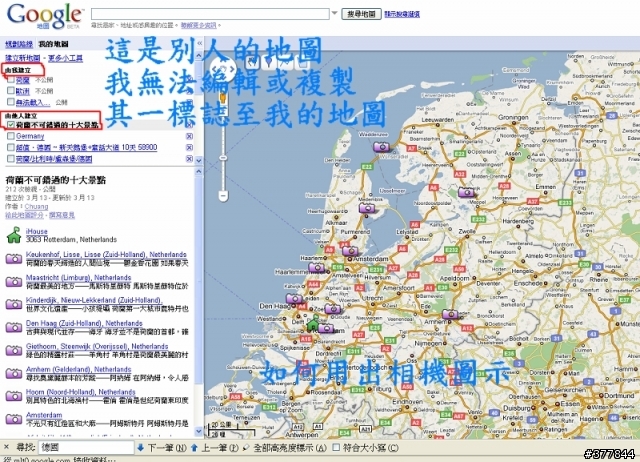640x462 pixels.
Task: Remove the Germany map with its X icon
Action: (189, 136)
